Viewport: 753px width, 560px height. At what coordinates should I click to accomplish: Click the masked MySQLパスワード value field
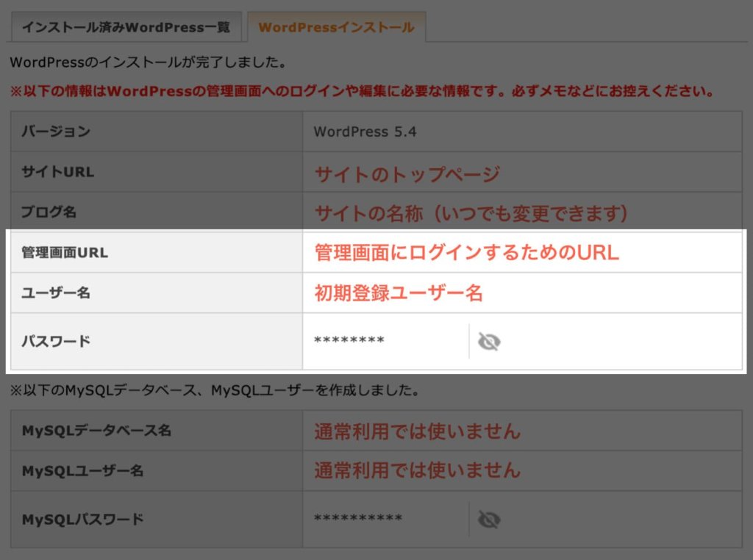[x=358, y=518]
